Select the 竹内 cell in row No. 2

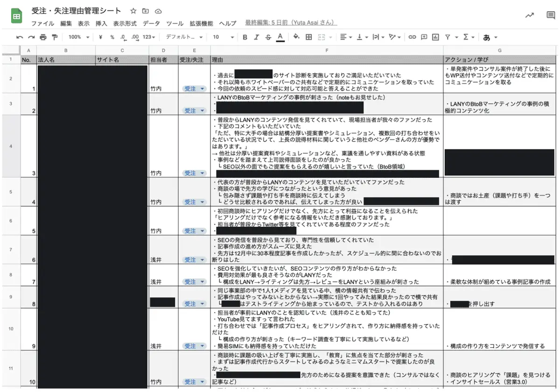(163, 104)
